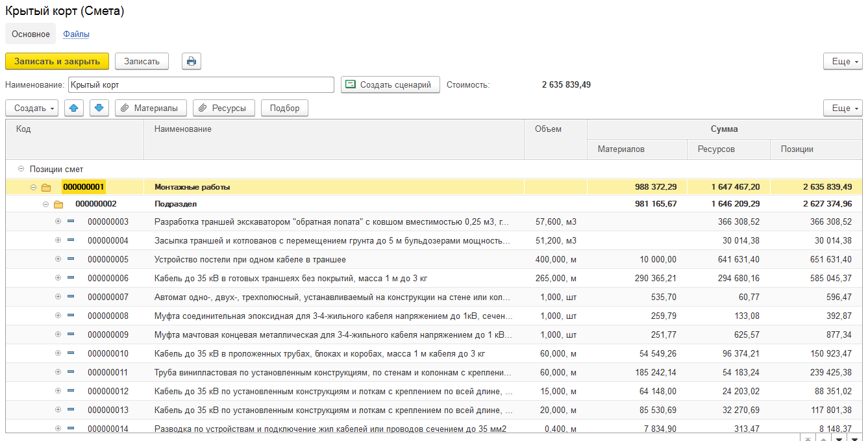Open Материалы attachments button

(x=151, y=108)
